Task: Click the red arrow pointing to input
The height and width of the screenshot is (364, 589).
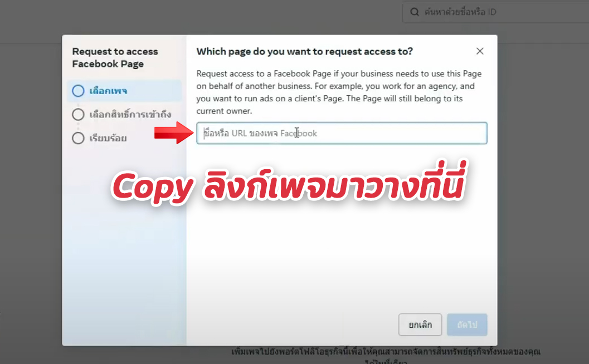Action: 174,132
